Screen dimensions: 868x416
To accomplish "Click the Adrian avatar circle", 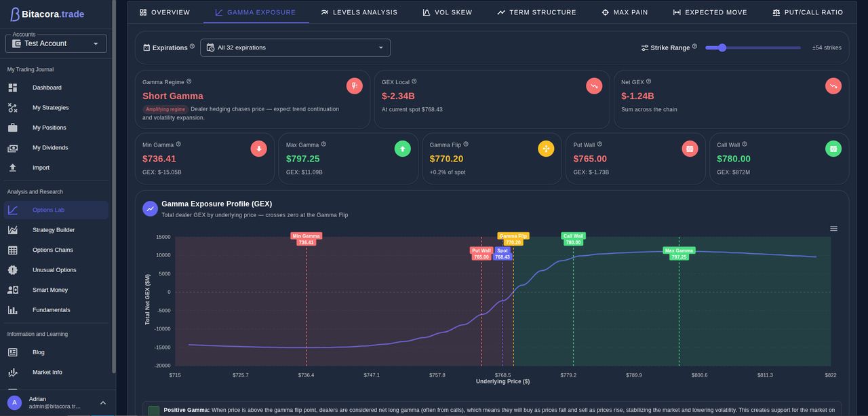I will [14, 402].
